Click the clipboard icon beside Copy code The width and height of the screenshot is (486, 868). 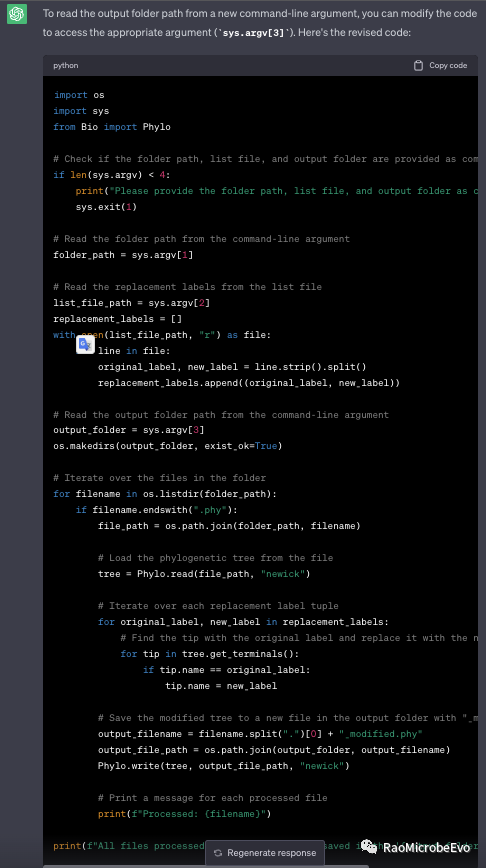click(x=418, y=65)
